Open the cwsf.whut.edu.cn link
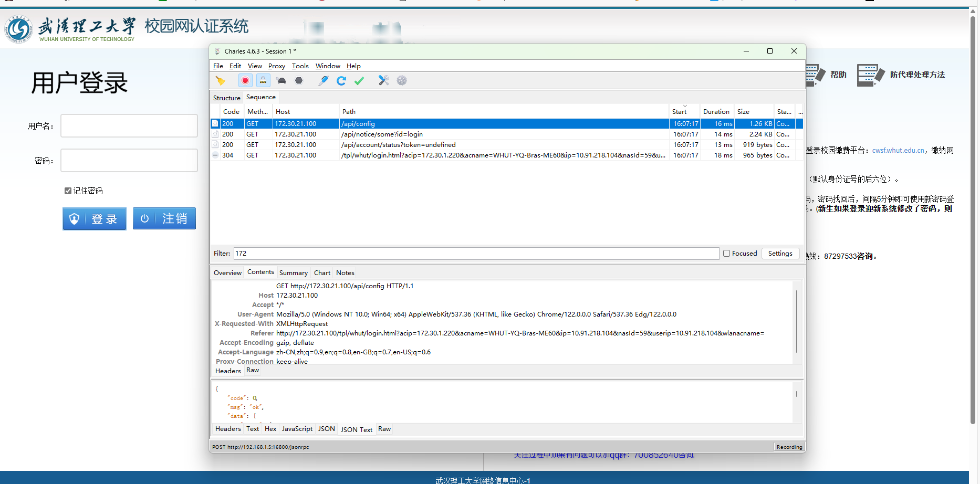This screenshot has height=484, width=980. 898,150
